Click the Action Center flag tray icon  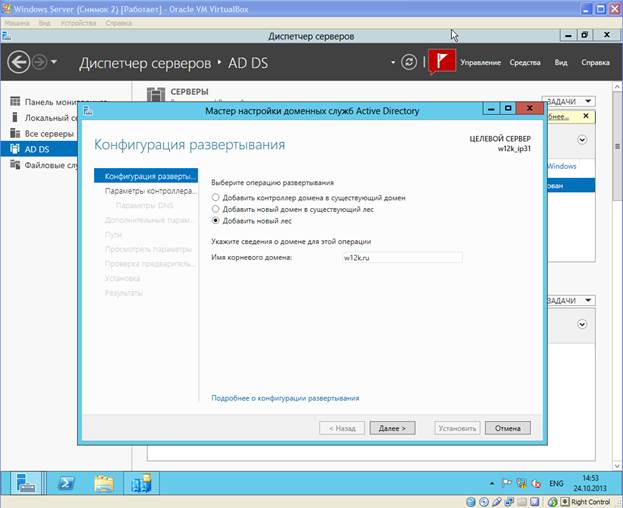coord(507,483)
